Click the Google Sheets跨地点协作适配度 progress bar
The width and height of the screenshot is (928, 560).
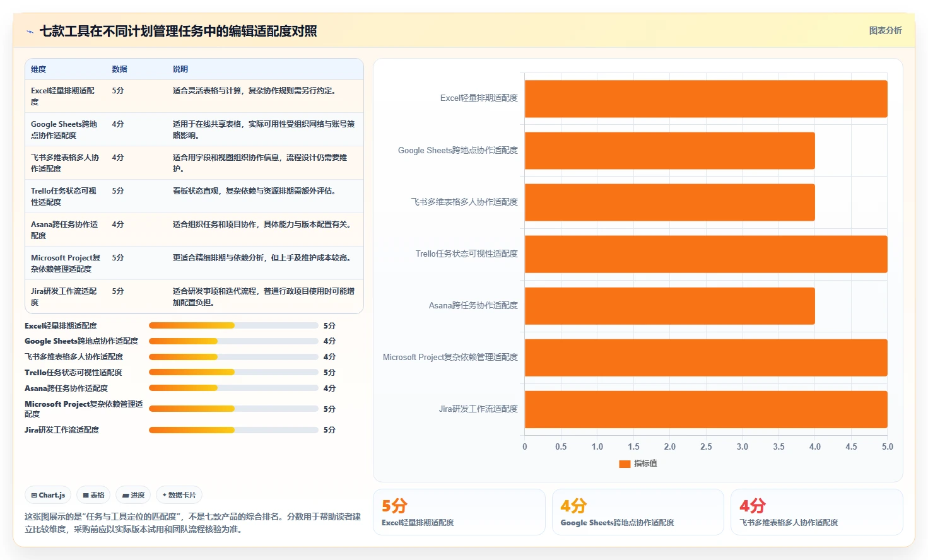pyautogui.click(x=233, y=341)
